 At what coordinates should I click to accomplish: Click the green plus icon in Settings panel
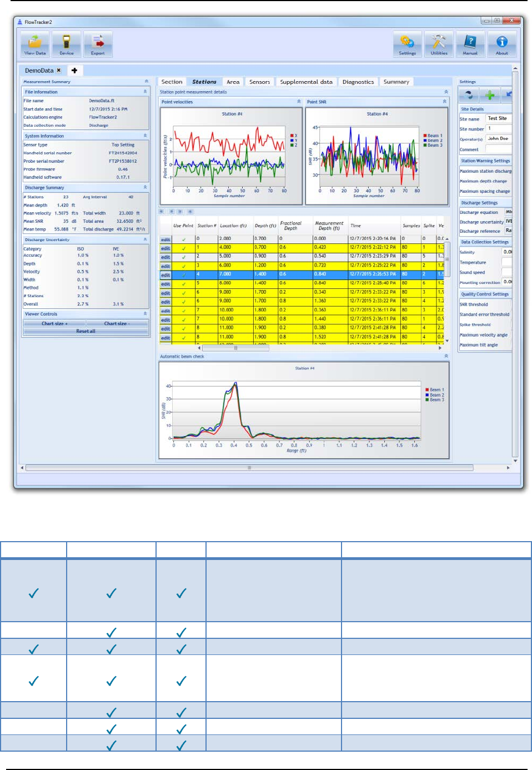[x=490, y=95]
